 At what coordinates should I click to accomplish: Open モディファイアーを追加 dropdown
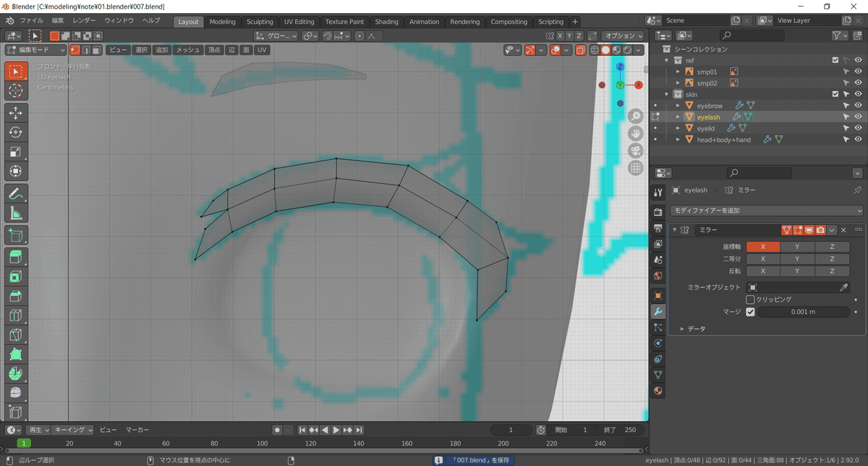pyautogui.click(x=767, y=211)
